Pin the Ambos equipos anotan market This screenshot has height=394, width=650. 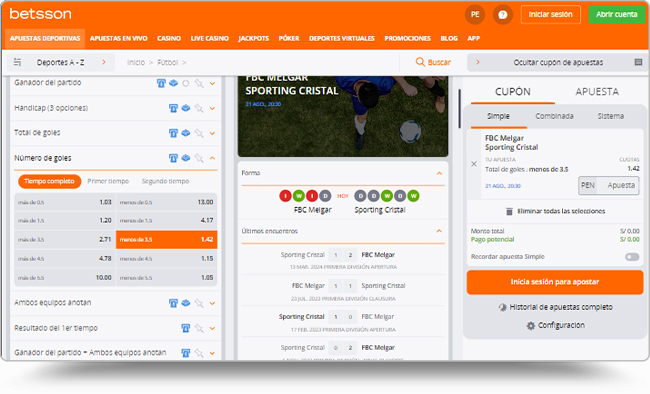199,303
